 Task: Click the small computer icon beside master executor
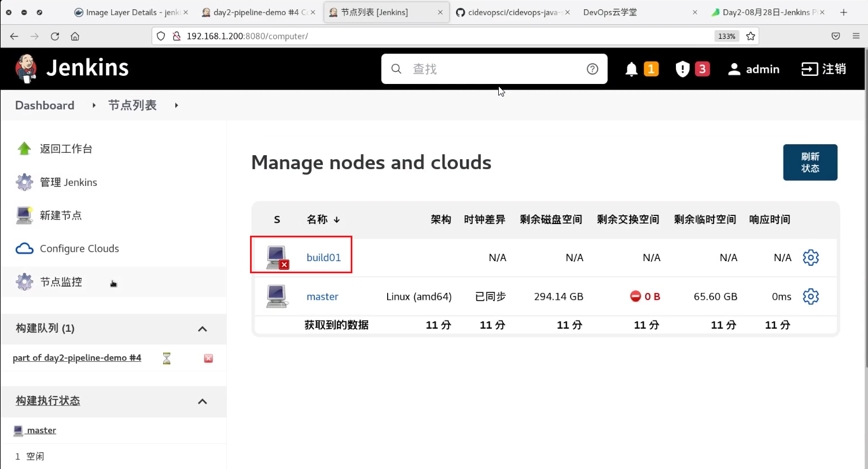click(x=18, y=430)
